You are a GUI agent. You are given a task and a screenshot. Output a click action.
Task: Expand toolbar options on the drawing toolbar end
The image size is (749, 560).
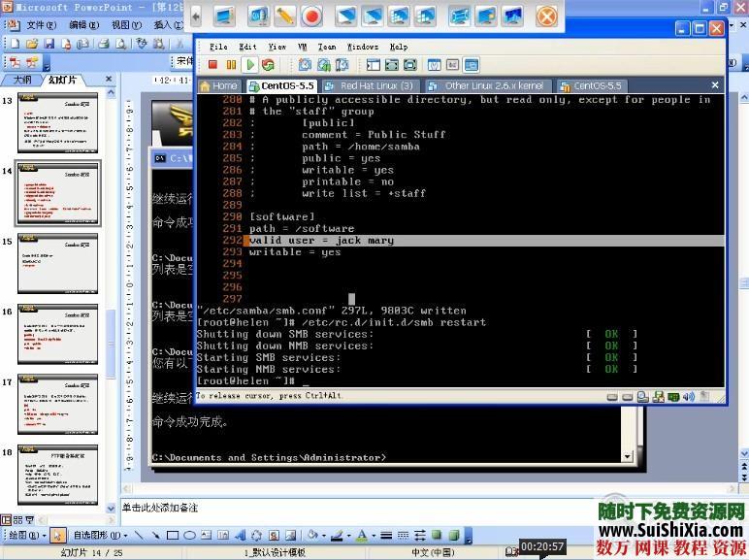point(468,536)
